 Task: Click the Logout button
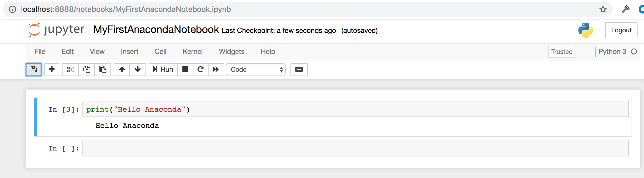621,30
